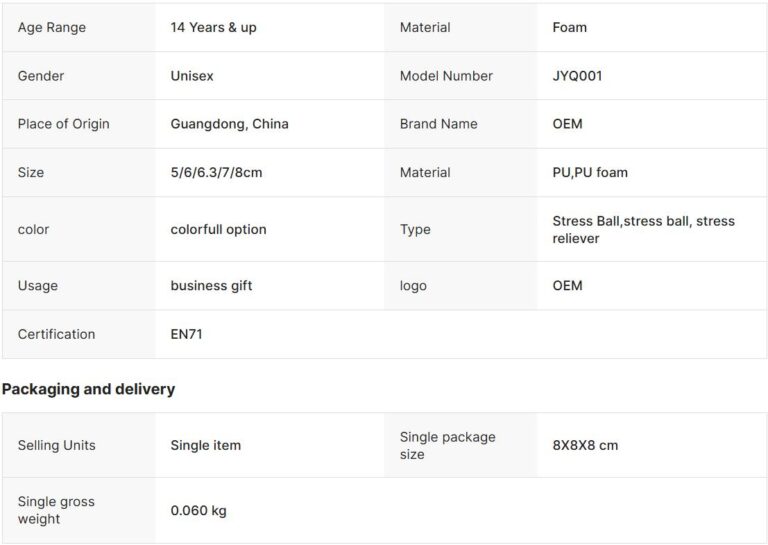Select the "0.060 kg" gross weight value
This screenshot has height=545, width=768.
pyautogui.click(x=199, y=511)
